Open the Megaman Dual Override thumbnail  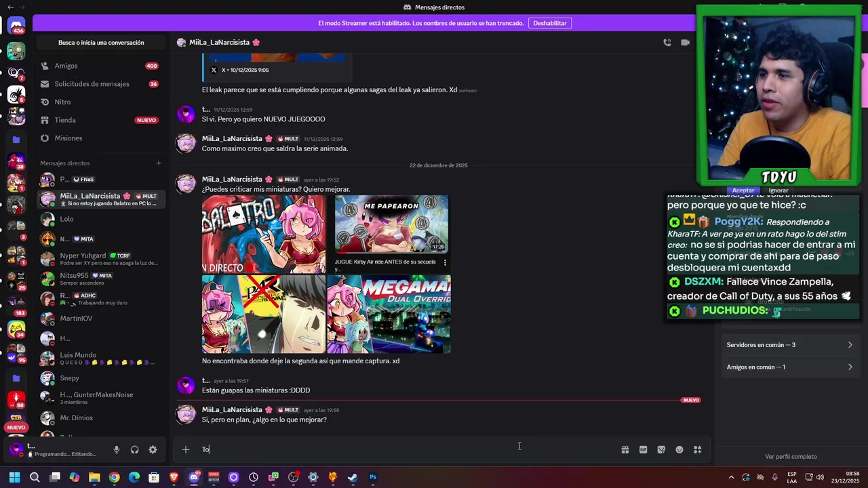389,314
